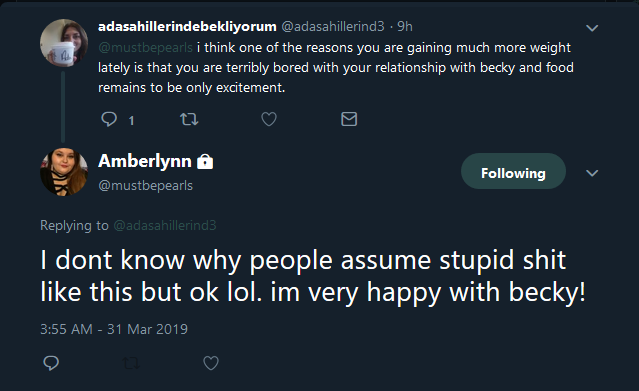Open the @mustbepearls handle under Amberlynn

click(x=145, y=186)
